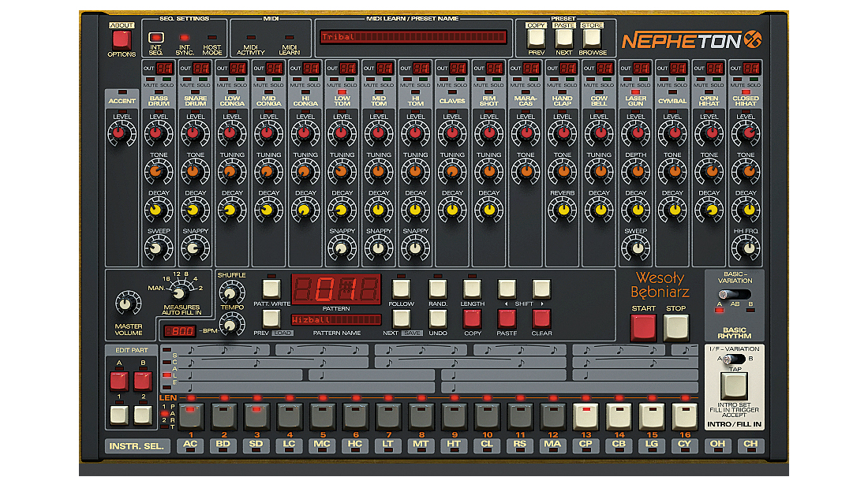This screenshot has height=488, width=868.
Task: Click the NEXT / SAVE pattern button
Action: coord(401,319)
